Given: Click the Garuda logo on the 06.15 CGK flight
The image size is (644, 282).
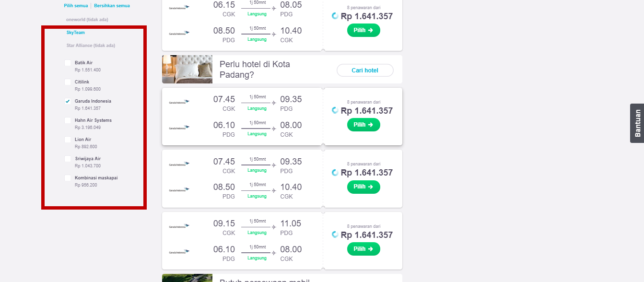Looking at the screenshot, I should [179, 7].
